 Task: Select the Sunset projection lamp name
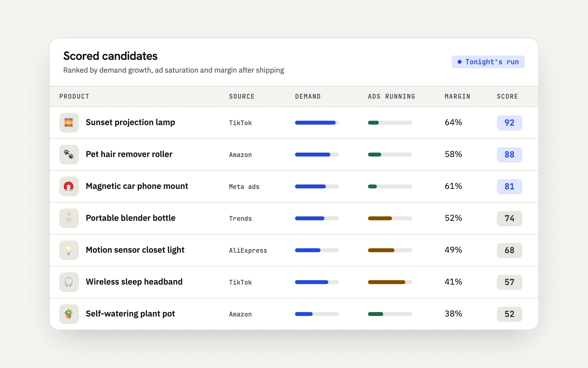click(130, 122)
